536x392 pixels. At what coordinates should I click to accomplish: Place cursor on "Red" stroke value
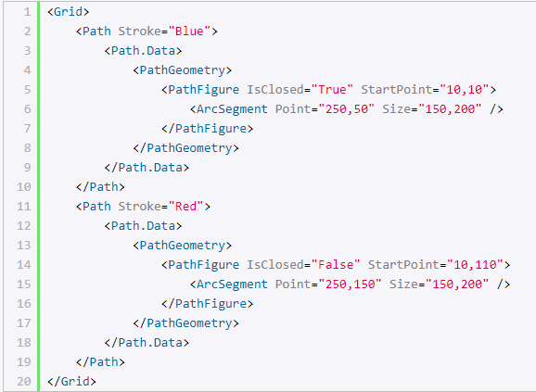186,207
